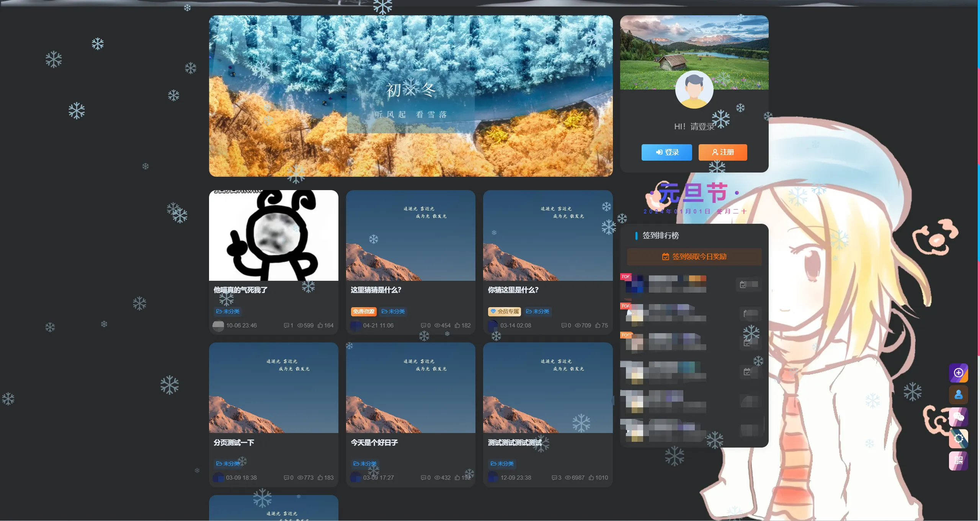Click the mountain thumbnail of 今天是个好日子
This screenshot has width=980, height=521.
[411, 388]
